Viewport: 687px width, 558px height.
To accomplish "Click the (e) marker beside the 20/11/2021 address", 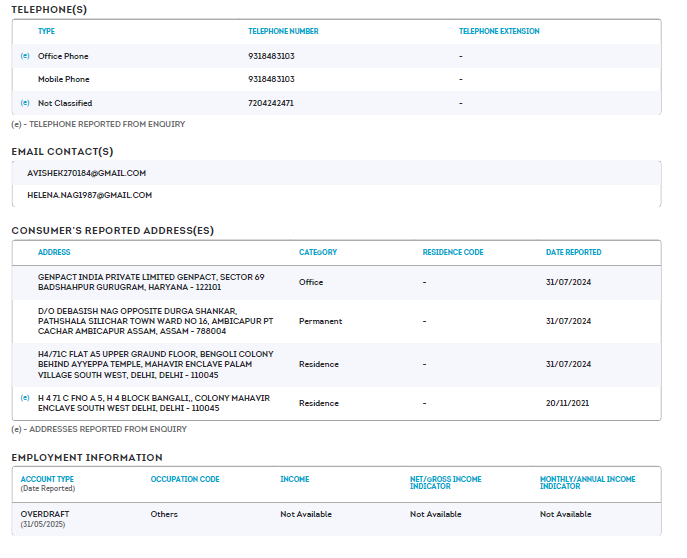I will pyautogui.click(x=25, y=398).
